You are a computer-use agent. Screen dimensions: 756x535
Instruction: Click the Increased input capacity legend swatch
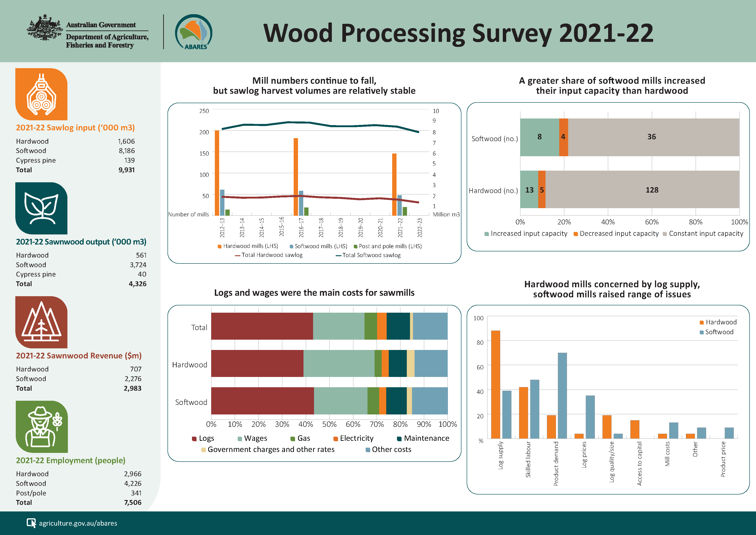click(487, 234)
